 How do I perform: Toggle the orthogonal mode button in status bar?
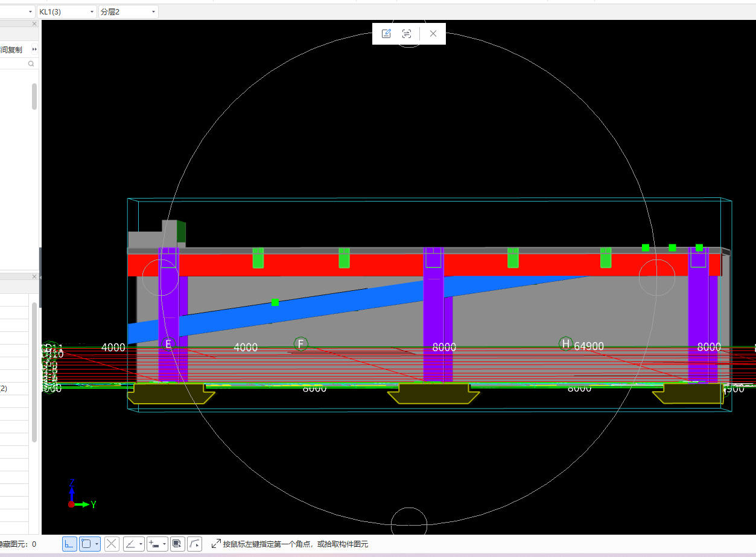click(69, 544)
